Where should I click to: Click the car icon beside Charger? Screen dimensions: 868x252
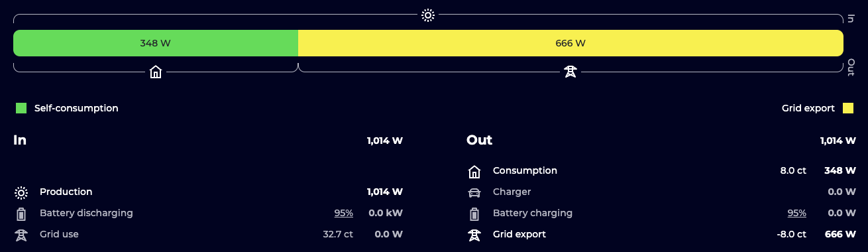click(474, 192)
